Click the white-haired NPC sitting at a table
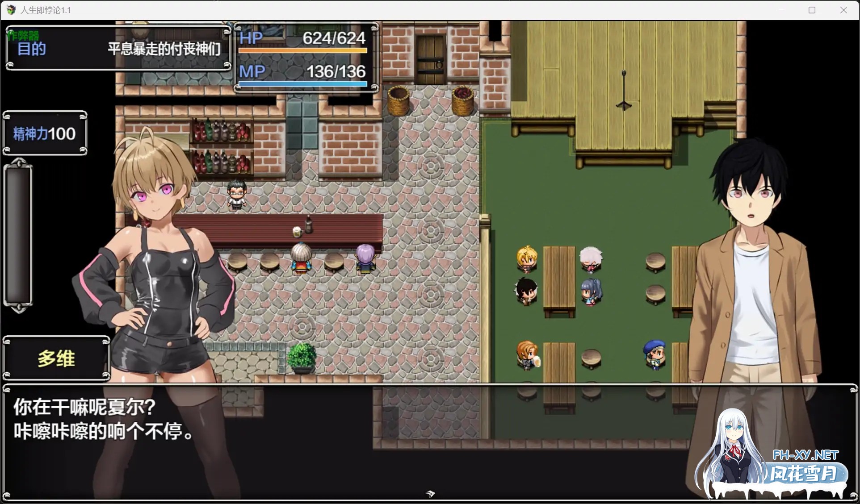Viewport: 860px width, 504px height. click(592, 259)
